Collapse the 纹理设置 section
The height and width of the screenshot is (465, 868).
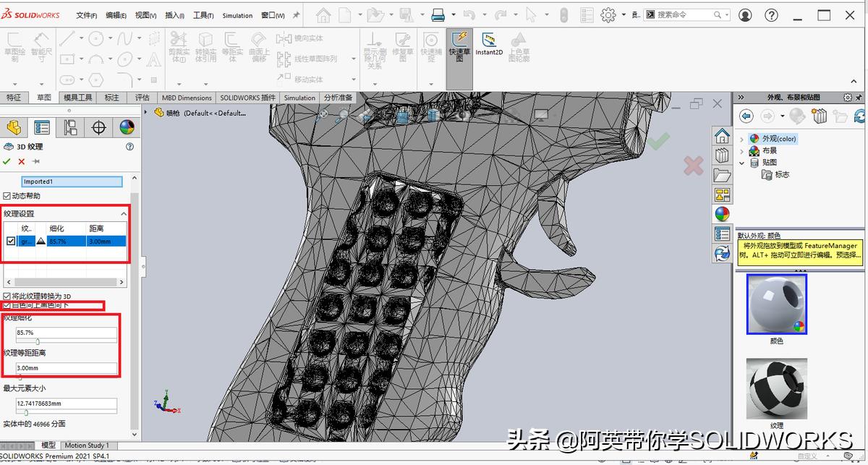point(123,213)
